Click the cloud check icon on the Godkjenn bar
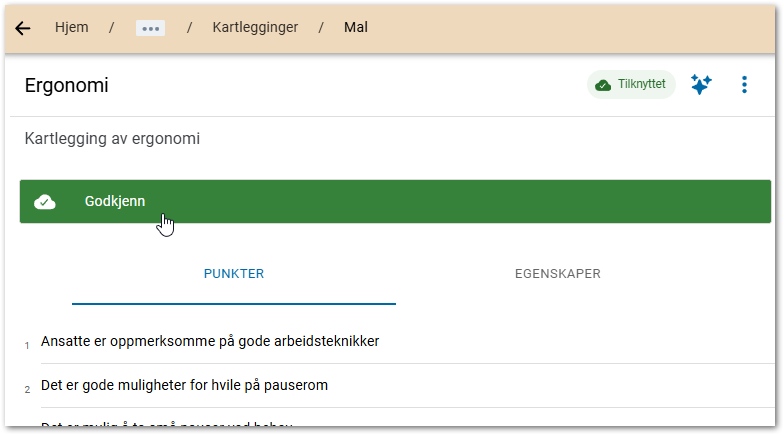This screenshot has width=784, height=435. pos(45,202)
